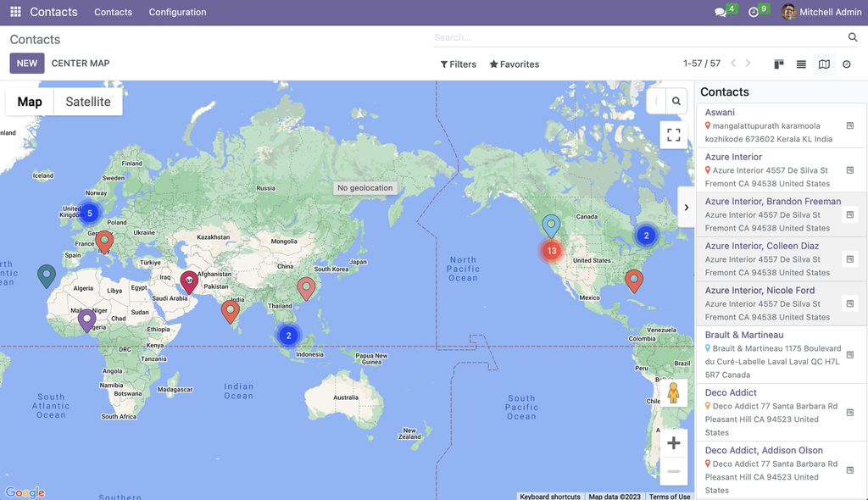Switch to List view
This screenshot has height=500, width=868.
point(801,64)
